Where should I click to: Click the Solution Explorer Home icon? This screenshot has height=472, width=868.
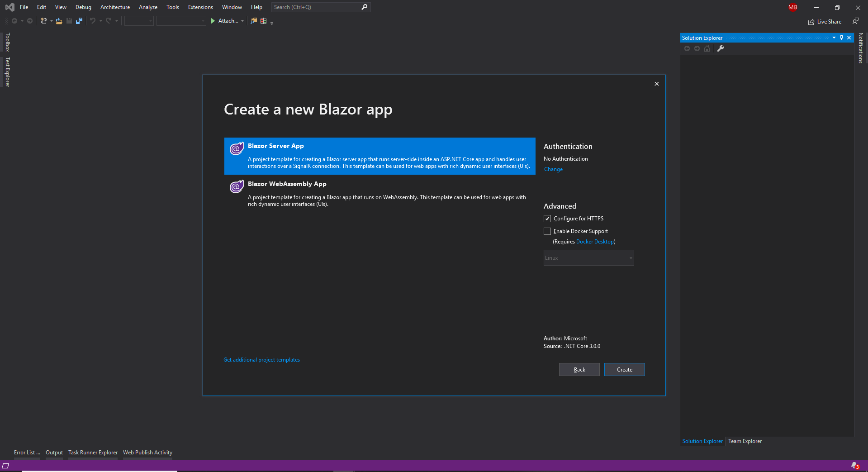[x=707, y=48]
